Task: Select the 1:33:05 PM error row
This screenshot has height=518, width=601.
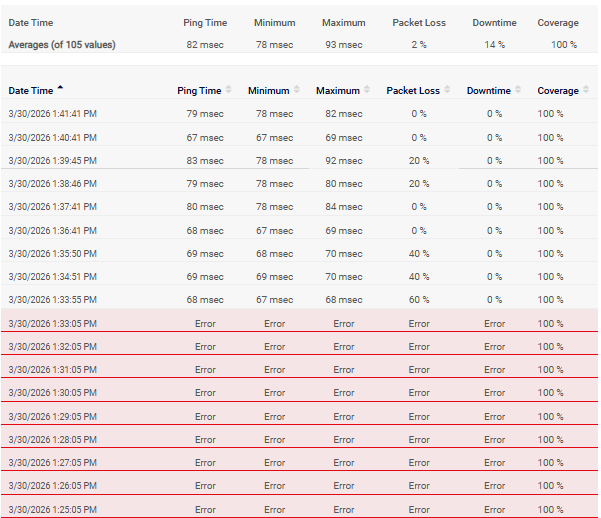Action: [52, 323]
